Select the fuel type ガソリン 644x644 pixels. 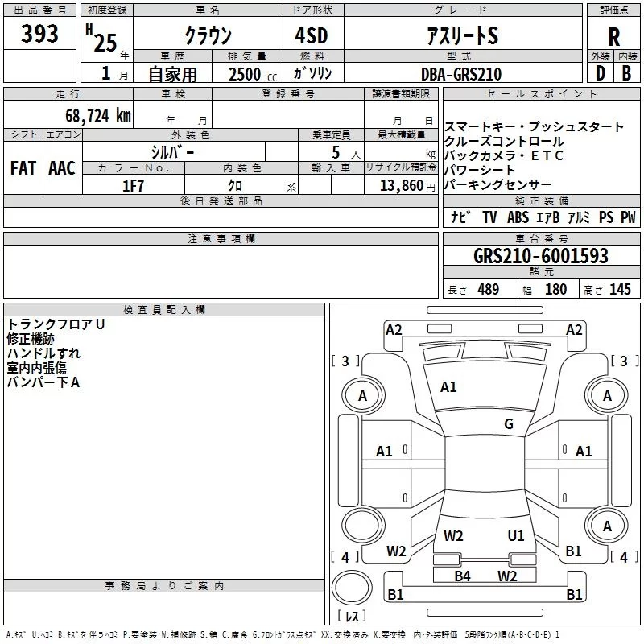pyautogui.click(x=312, y=73)
